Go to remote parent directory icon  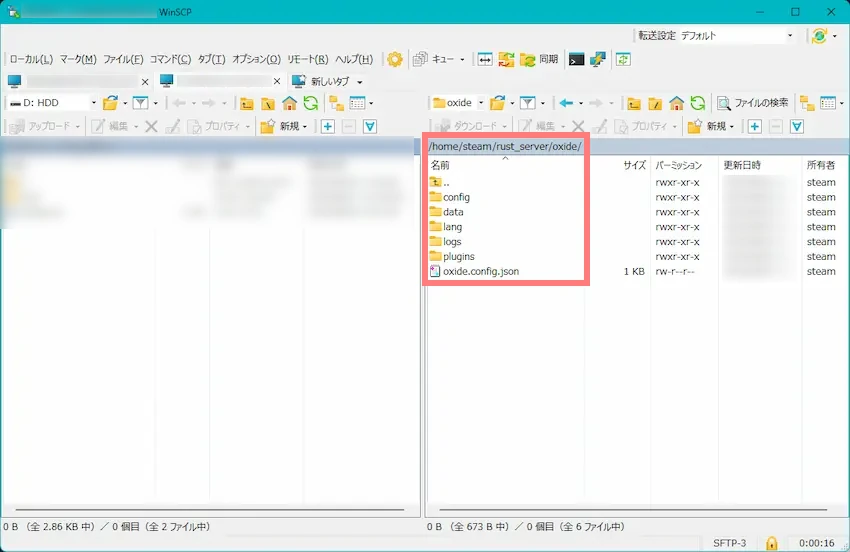[x=634, y=103]
